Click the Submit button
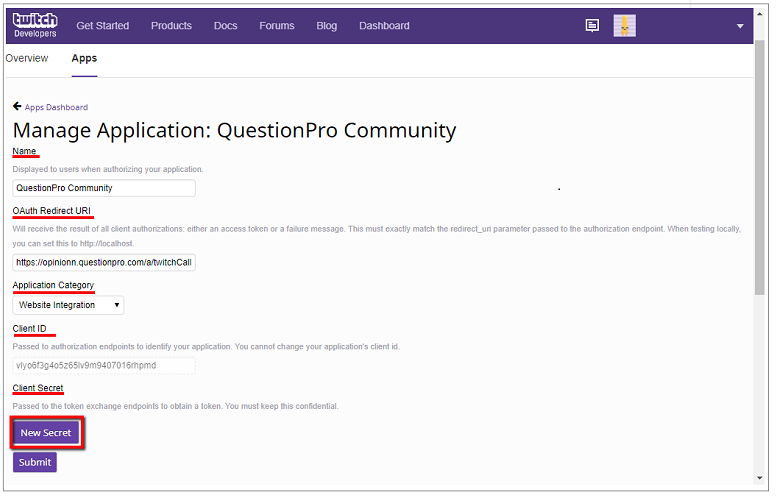779x496 pixels. point(35,462)
